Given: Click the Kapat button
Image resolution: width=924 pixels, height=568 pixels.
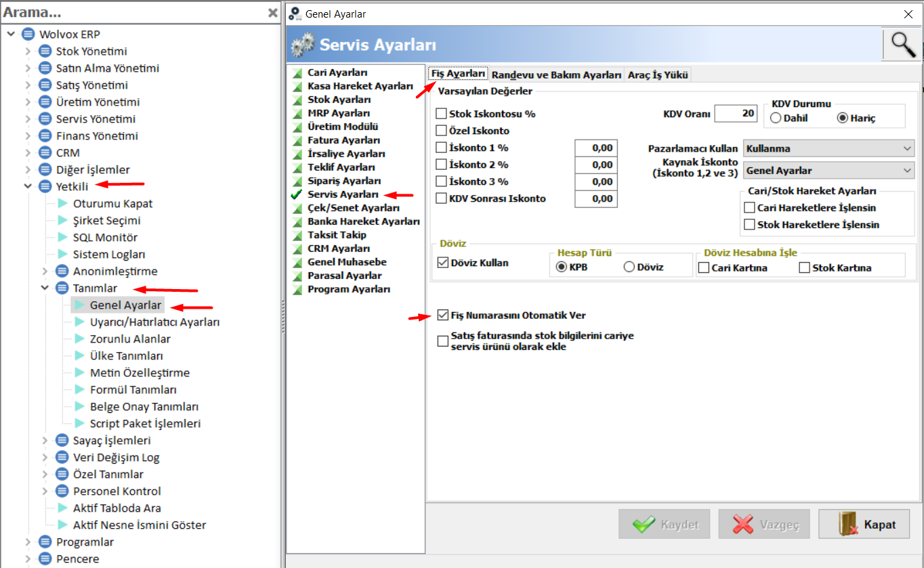Looking at the screenshot, I should click(x=864, y=524).
